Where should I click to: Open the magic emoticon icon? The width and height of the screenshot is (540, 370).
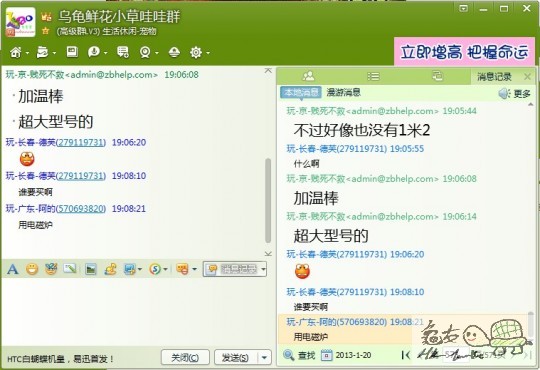click(x=51, y=269)
